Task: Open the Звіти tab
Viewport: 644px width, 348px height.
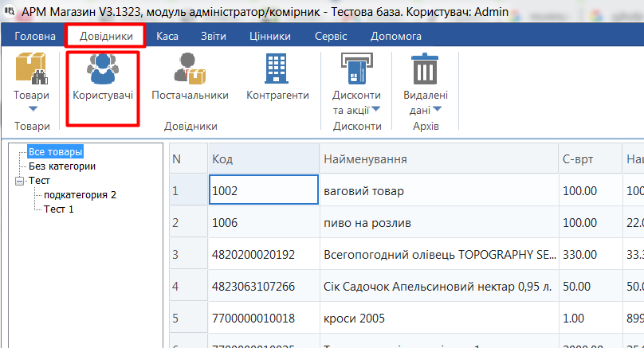Action: pyautogui.click(x=213, y=36)
